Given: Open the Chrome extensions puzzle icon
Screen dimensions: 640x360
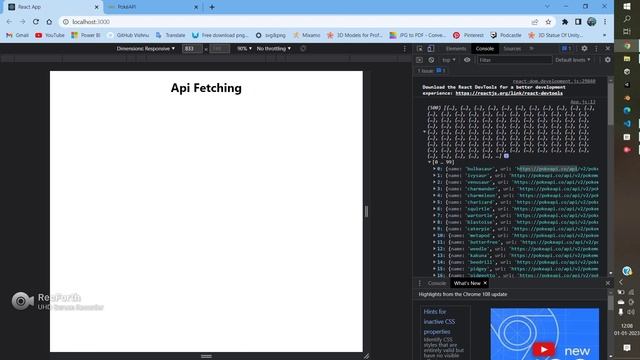Looking at the screenshot, I should [565, 22].
